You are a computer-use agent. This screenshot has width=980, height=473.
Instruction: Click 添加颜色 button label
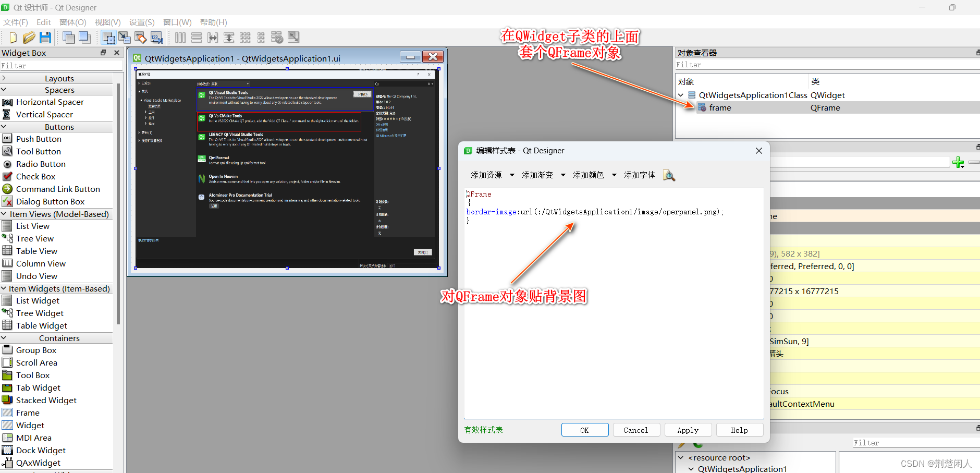point(589,175)
